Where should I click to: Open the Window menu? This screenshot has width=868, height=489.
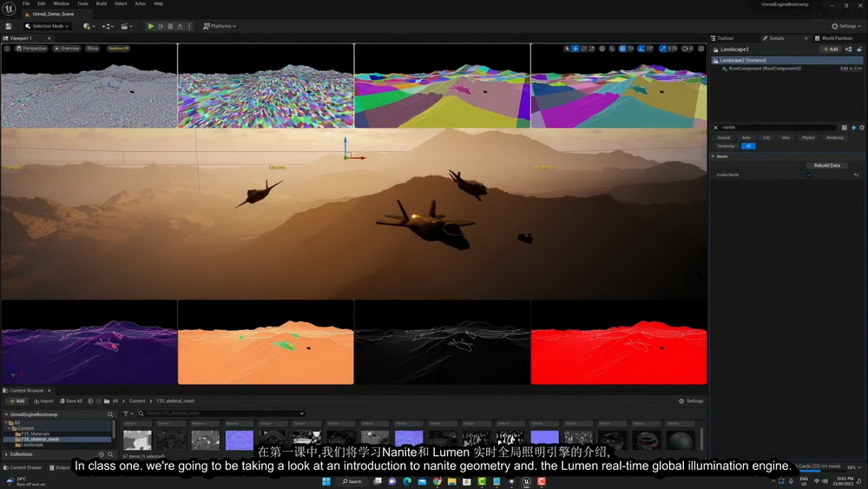point(61,3)
